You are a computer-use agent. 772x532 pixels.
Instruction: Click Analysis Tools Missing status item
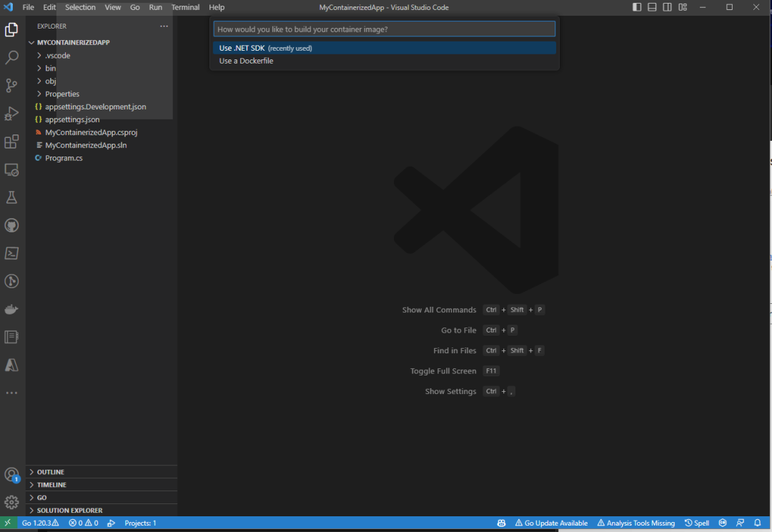click(636, 523)
